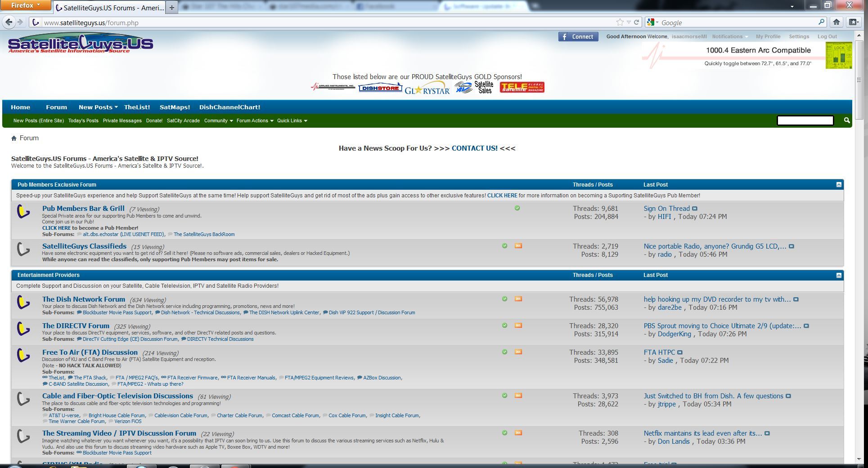Collapse the Pub Members Exclusive Forum category
This screenshot has width=868, height=468.
[839, 185]
